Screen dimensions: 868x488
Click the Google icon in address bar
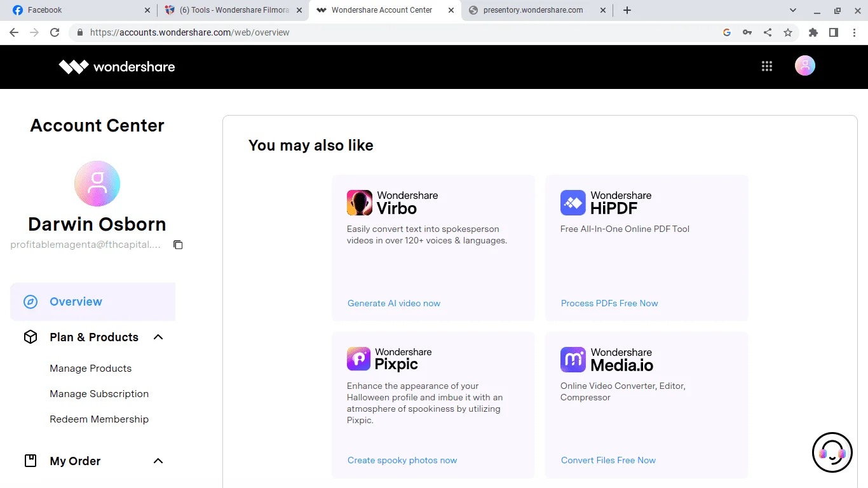727,32
